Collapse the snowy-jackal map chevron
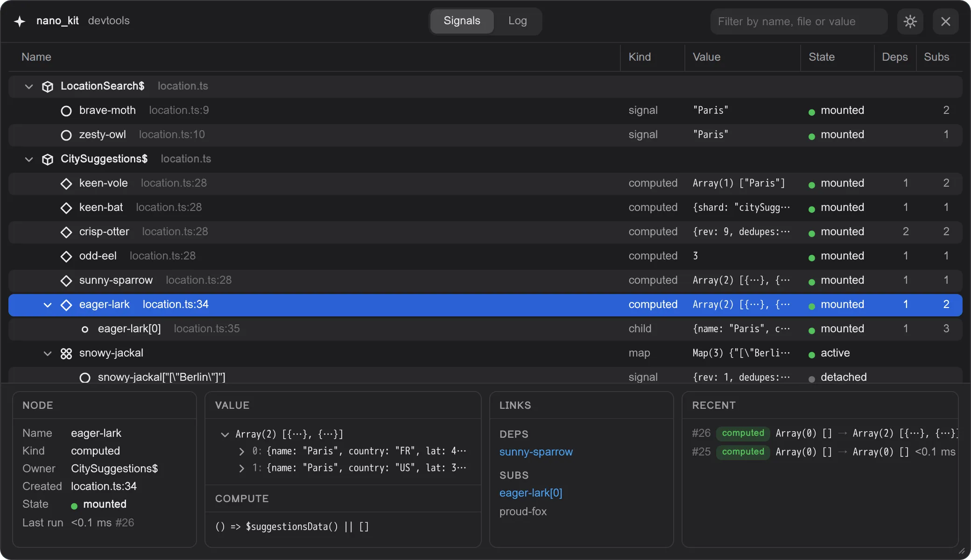The image size is (971, 560). click(x=48, y=353)
